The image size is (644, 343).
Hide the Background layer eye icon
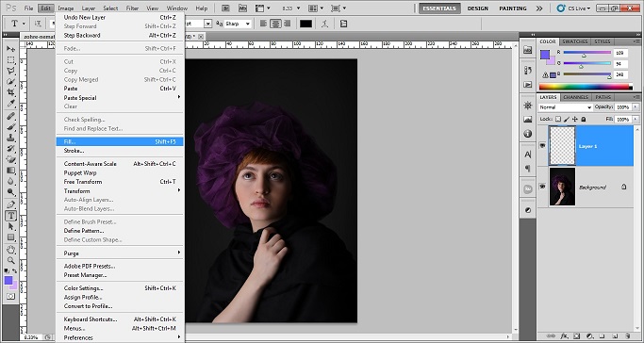tap(542, 187)
